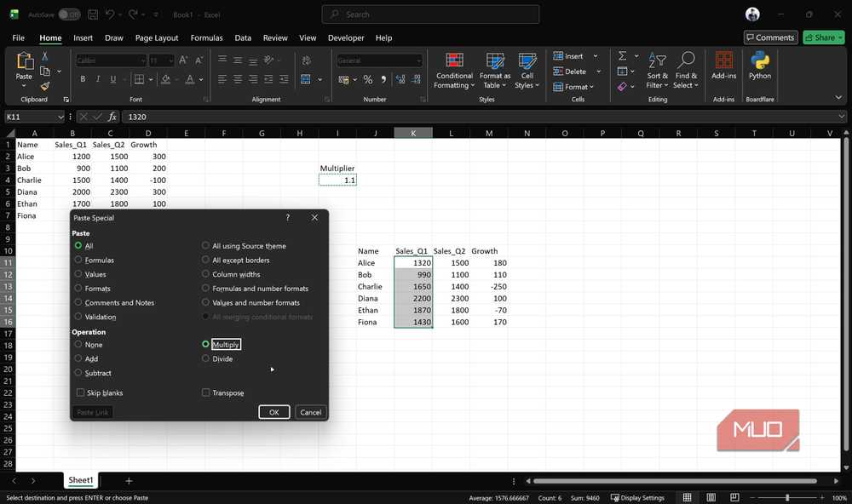Click the AutoSum sigma icon
Screen dimensions: 852x504
[x=623, y=56]
